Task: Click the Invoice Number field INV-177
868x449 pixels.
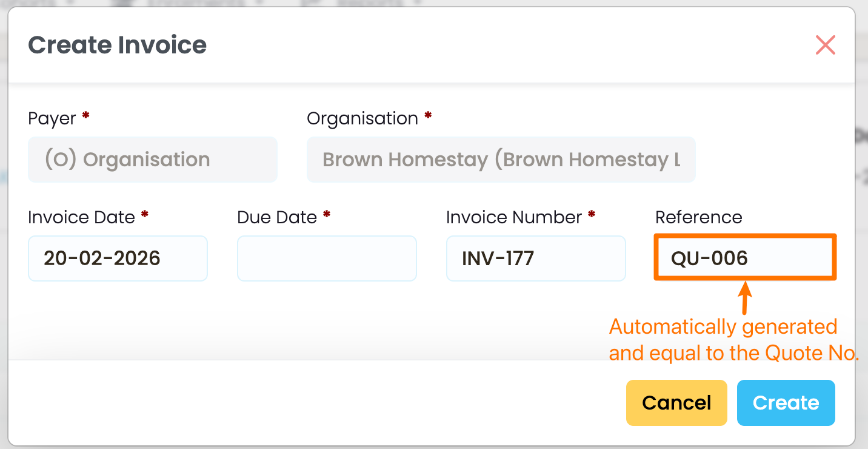Action: tap(536, 258)
